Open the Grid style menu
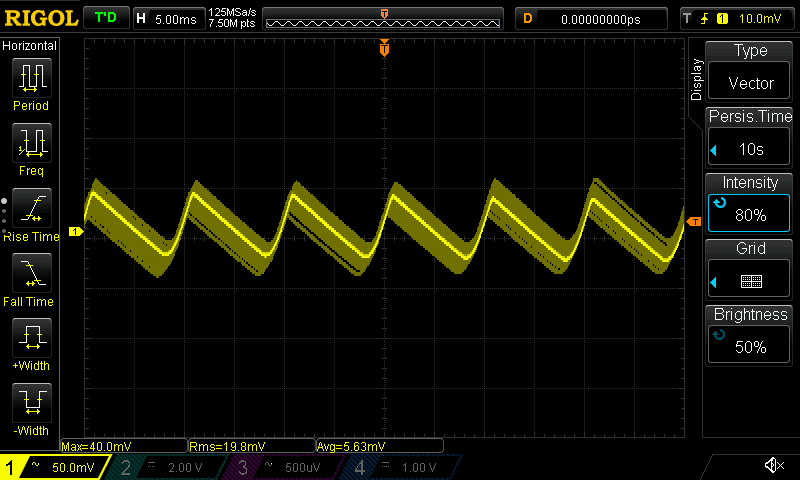 click(749, 269)
